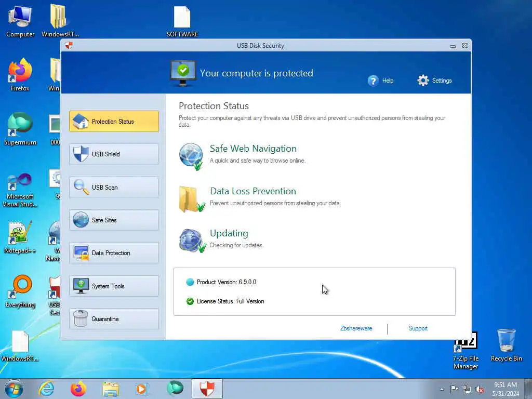The height and width of the screenshot is (399, 532).
Task: Click the green License Status check icon
Action: point(190,301)
